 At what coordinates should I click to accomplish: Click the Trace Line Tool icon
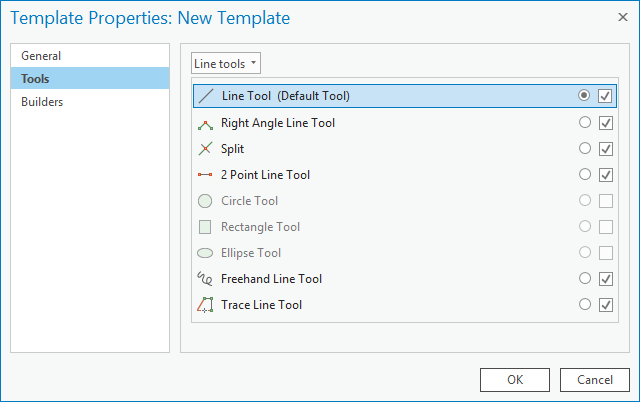(205, 305)
